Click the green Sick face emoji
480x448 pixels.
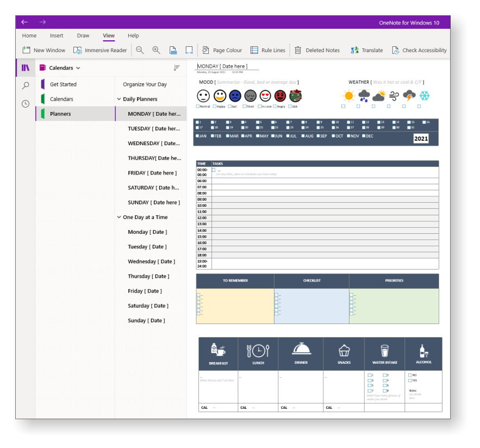(x=295, y=96)
